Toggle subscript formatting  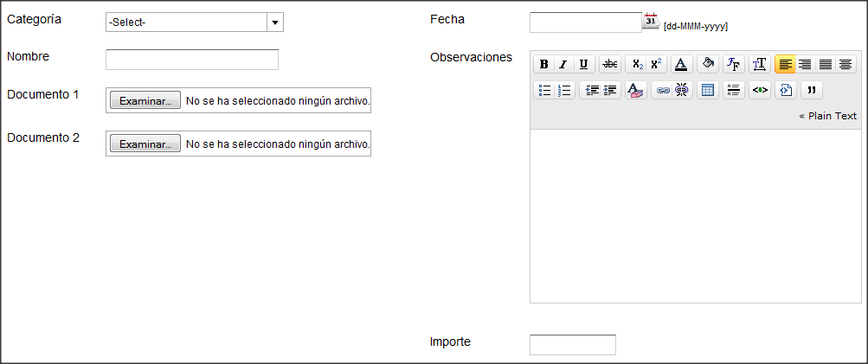pyautogui.click(x=637, y=64)
